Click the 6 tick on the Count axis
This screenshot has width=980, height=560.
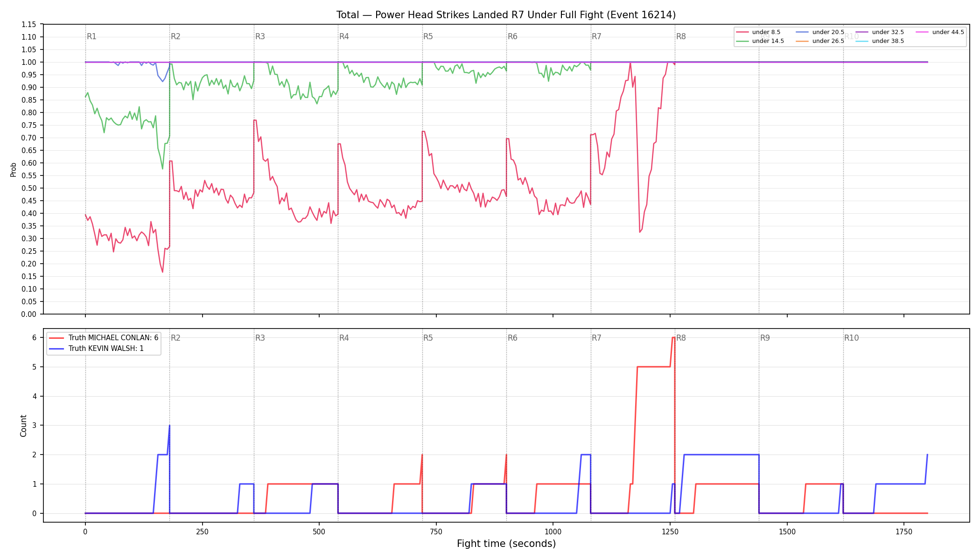click(35, 337)
